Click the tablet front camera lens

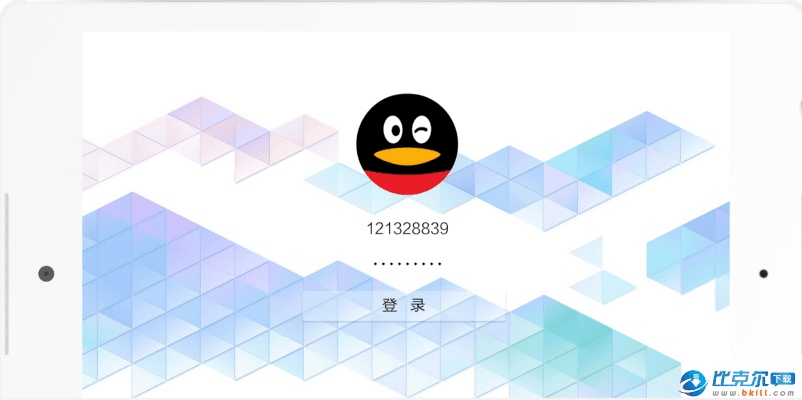pyautogui.click(x=46, y=273)
